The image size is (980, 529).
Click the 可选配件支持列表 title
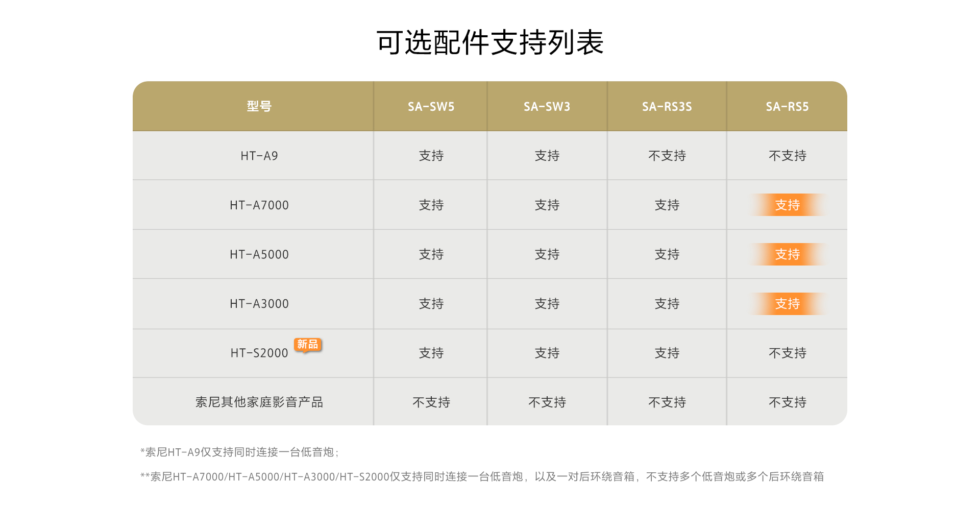[490, 42]
